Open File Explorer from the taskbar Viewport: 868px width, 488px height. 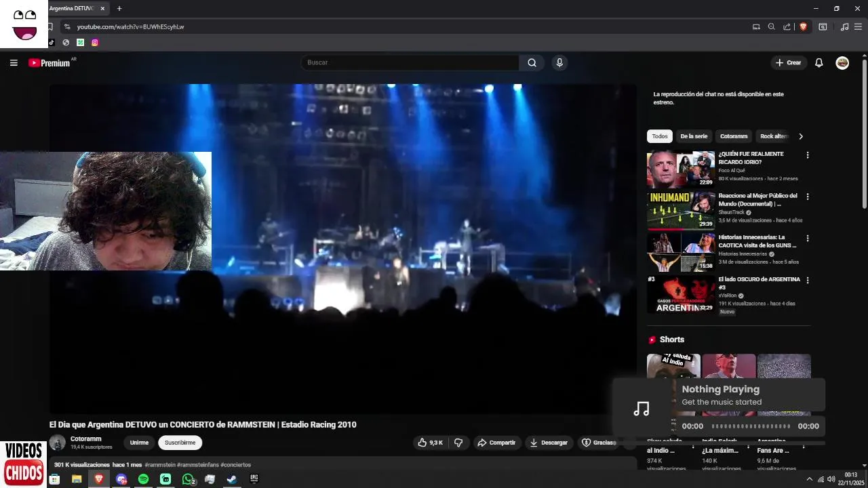click(x=77, y=479)
